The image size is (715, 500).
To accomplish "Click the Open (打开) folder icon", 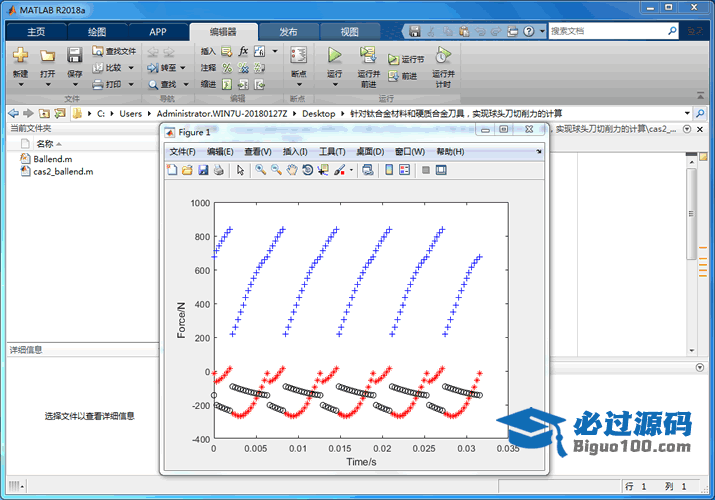I will 47,56.
